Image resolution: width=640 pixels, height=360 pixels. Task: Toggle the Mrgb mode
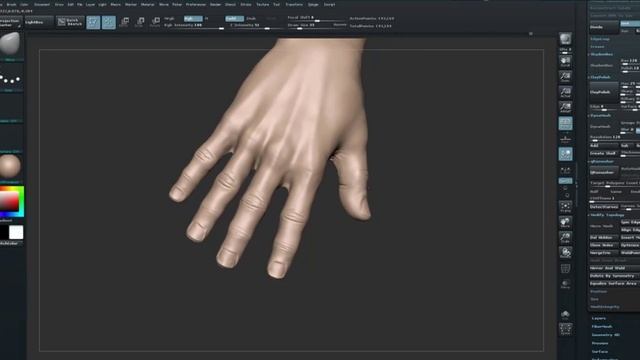(169, 18)
